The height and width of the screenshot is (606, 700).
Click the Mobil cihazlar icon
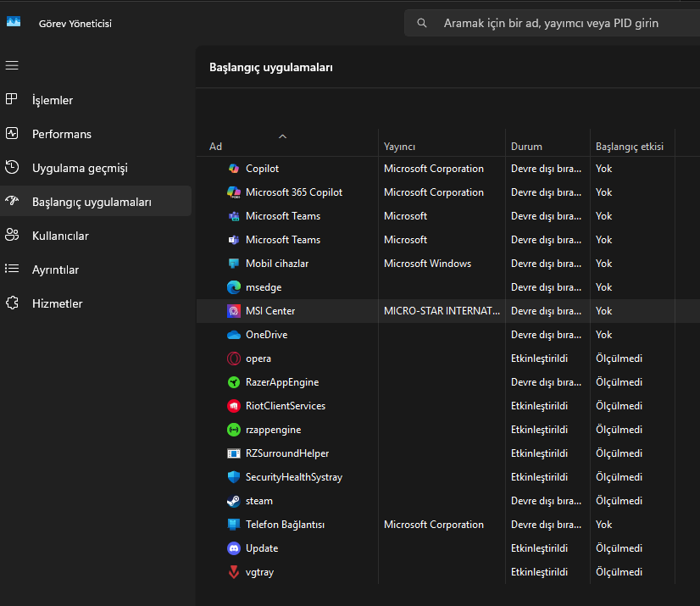pyautogui.click(x=234, y=264)
